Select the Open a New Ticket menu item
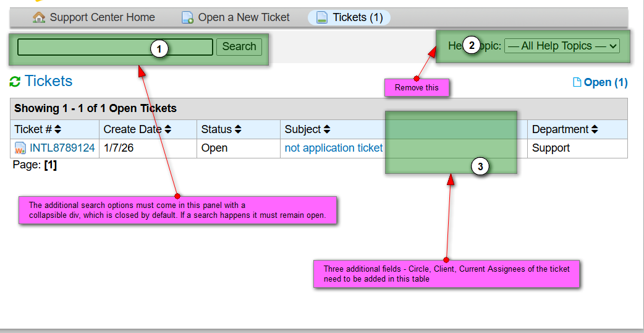 pyautogui.click(x=244, y=17)
